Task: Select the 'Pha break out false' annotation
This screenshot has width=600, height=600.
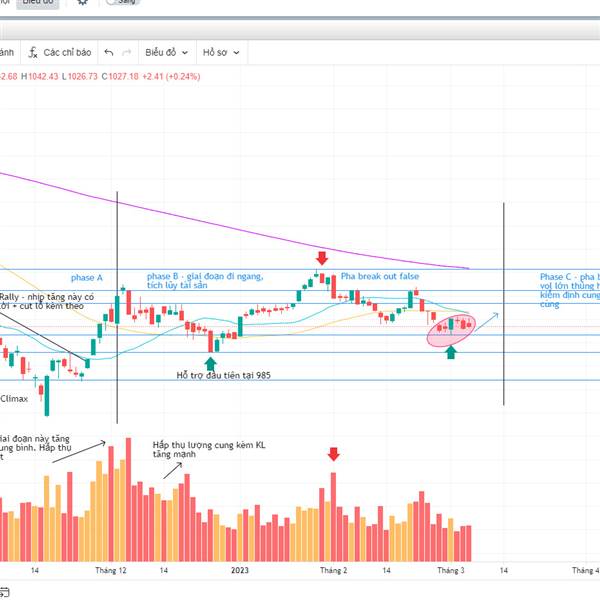Action: point(380,276)
